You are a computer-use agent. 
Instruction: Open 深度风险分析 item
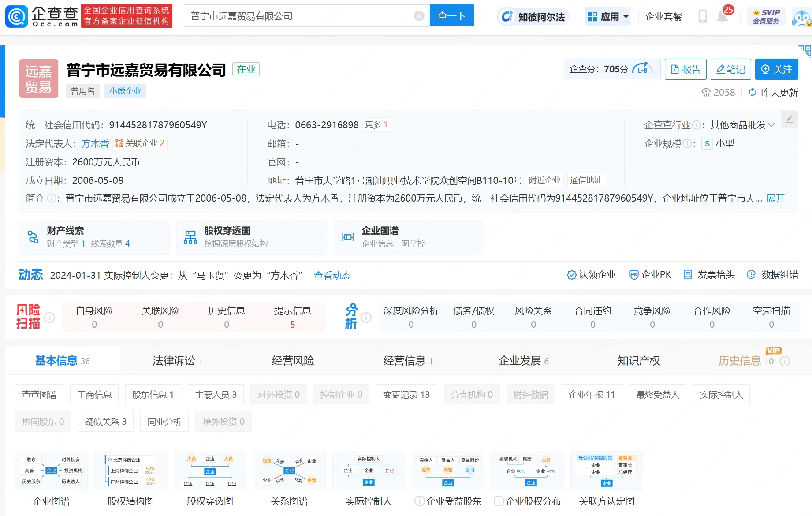(411, 317)
